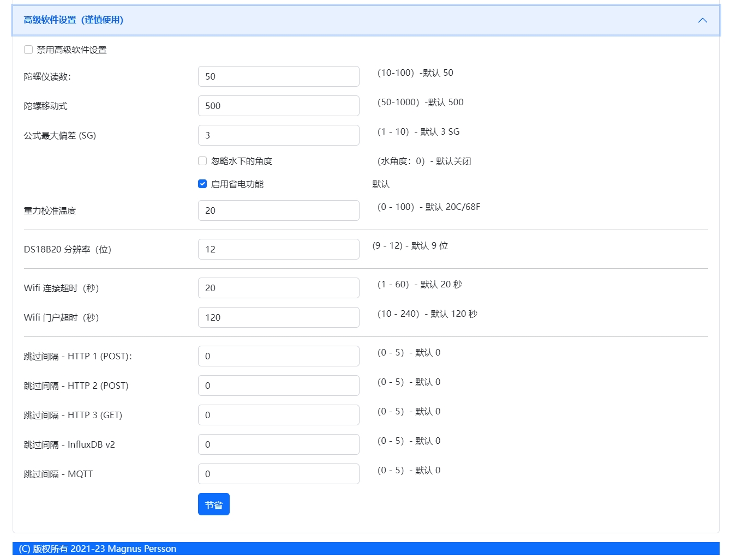Screen dimensions: 730x560
Task: Click the 跳过间隔 MQTT input field
Action: tap(278, 474)
